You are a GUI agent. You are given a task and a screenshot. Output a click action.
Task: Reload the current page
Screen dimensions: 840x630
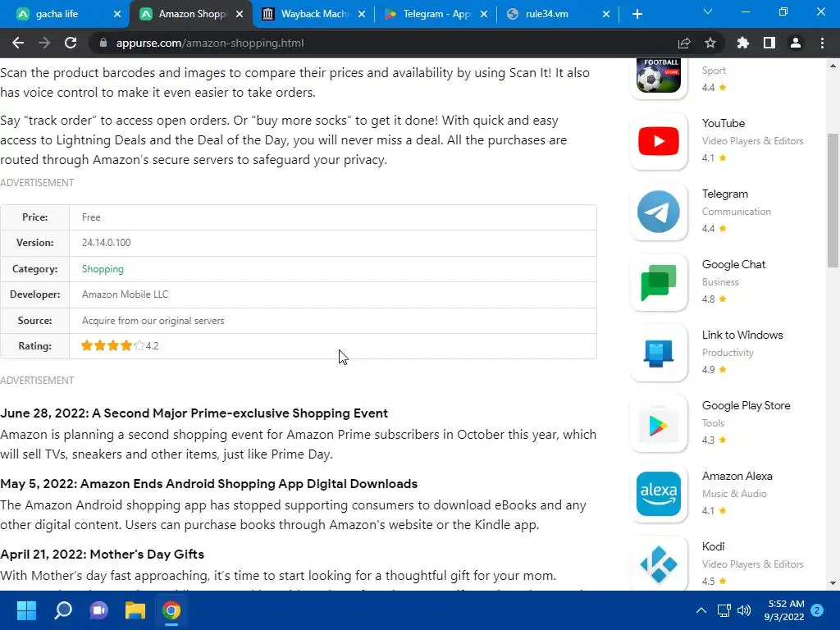71,43
